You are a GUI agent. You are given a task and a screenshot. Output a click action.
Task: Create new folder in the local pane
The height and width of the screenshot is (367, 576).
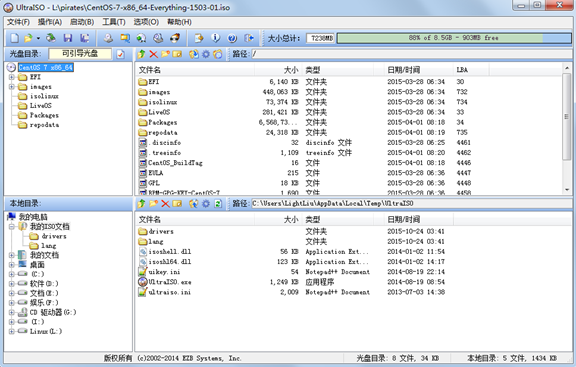[x=154, y=204]
